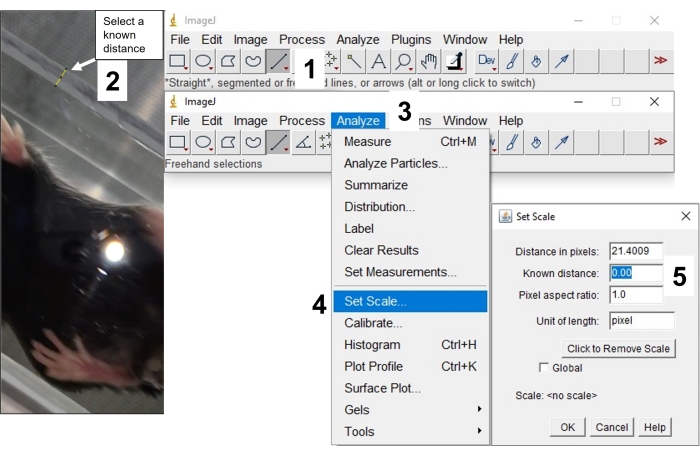Screen dimensions: 700x456
Task: Open Plugins menu in upper ImageJ window
Action: pyautogui.click(x=411, y=40)
